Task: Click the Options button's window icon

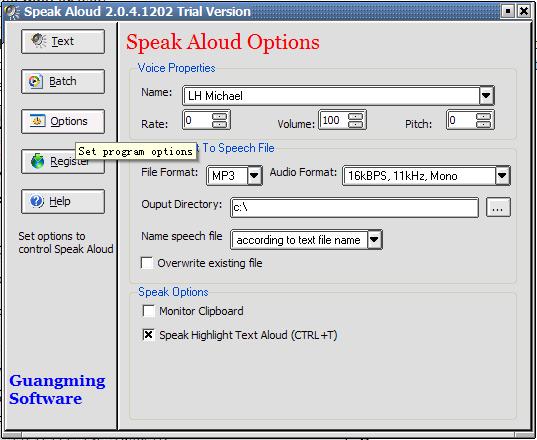Action: [x=37, y=121]
